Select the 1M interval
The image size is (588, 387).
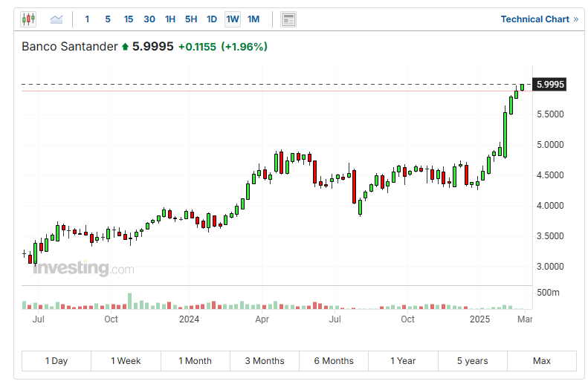[253, 19]
